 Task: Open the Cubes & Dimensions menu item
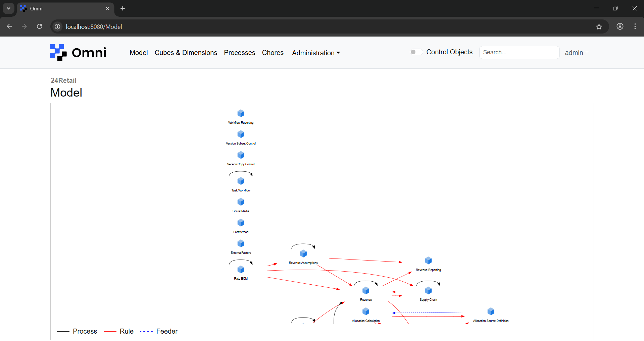[x=186, y=53]
